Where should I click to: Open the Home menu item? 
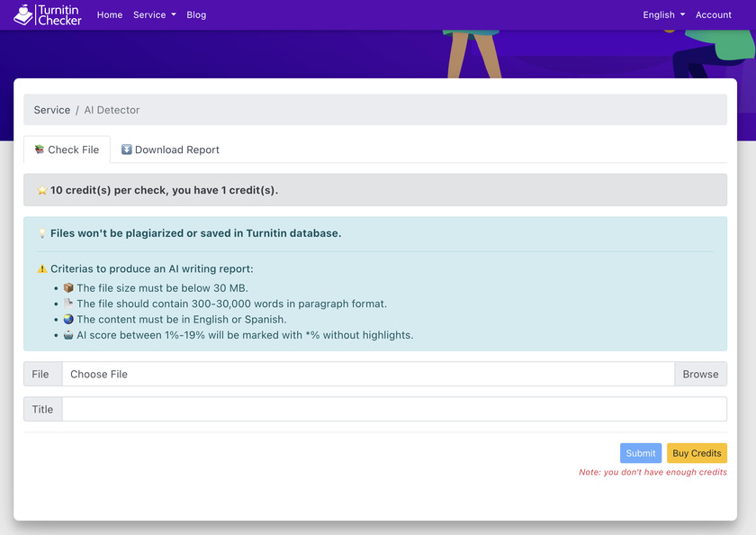110,15
